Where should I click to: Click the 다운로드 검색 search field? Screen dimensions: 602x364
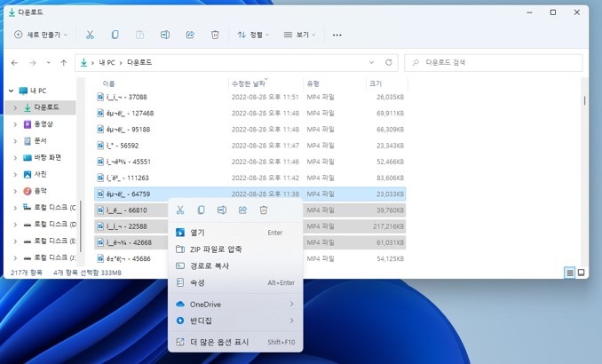494,62
